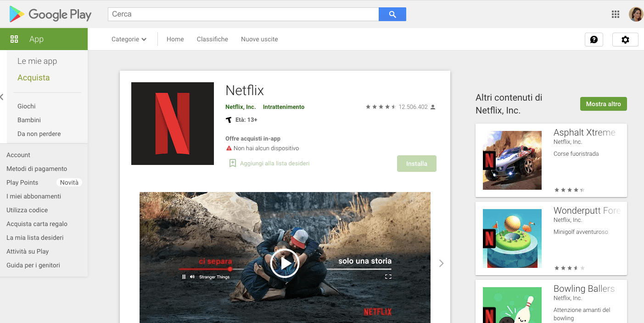The image size is (644, 323).
Task: Click the Google Play logo
Action: (50, 15)
